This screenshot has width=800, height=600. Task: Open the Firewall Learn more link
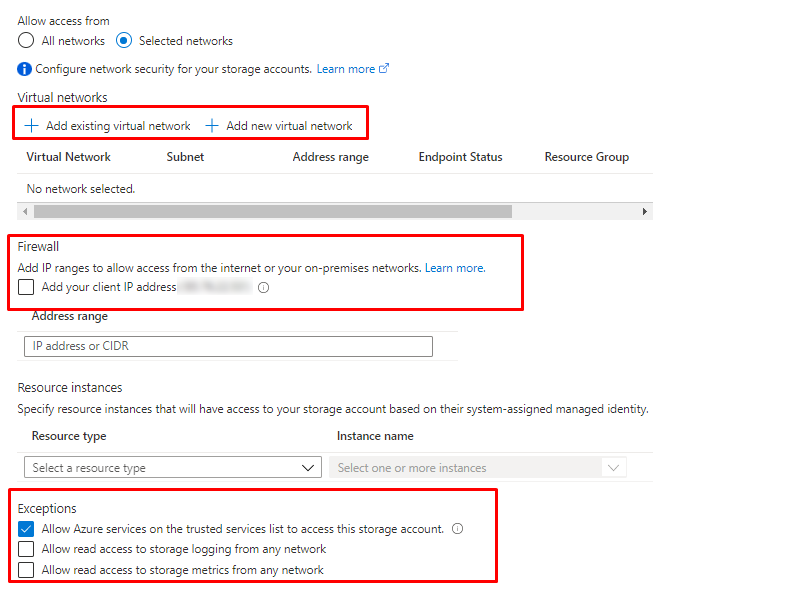pos(455,268)
